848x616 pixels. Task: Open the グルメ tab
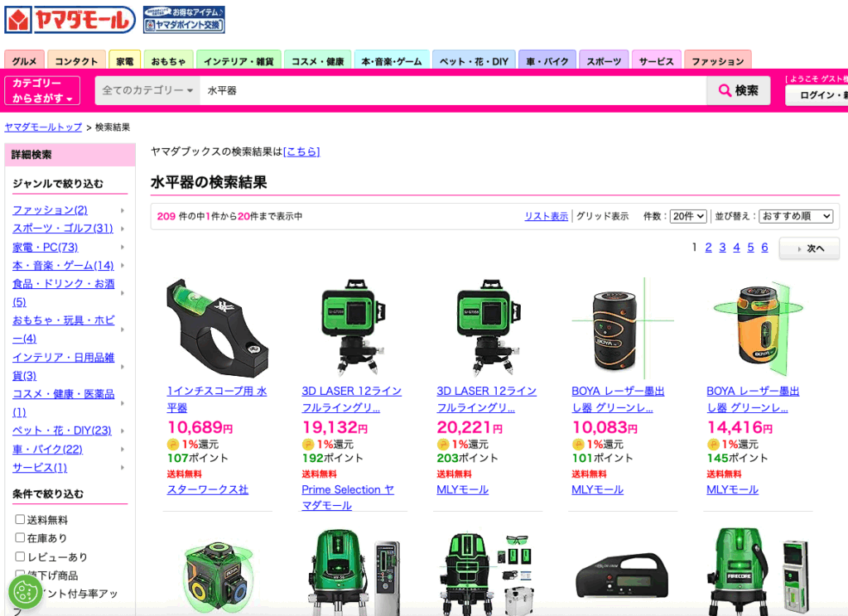click(x=24, y=60)
